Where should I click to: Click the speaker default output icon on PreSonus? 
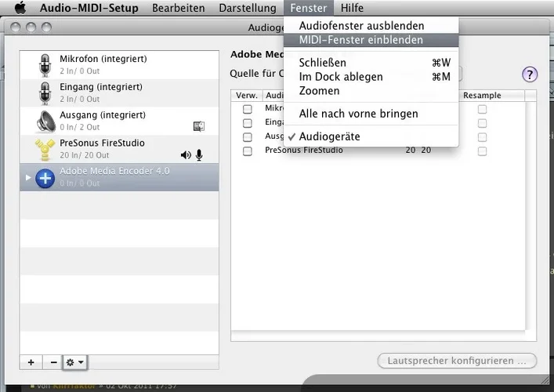186,154
